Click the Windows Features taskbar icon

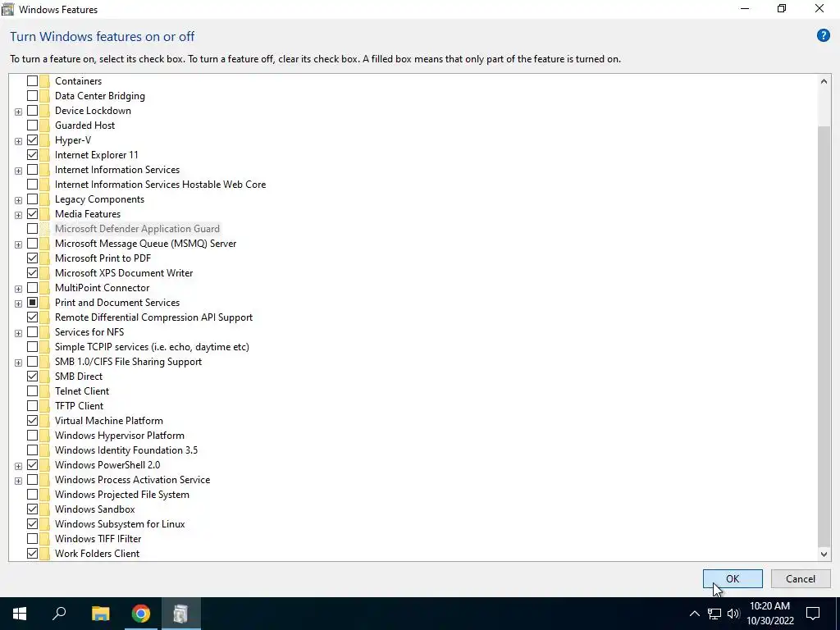[x=181, y=614]
